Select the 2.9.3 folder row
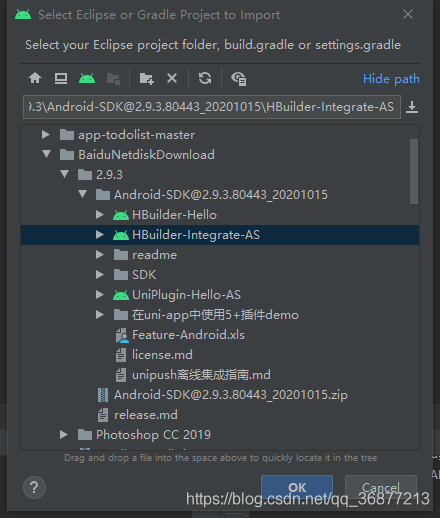 [220, 175]
